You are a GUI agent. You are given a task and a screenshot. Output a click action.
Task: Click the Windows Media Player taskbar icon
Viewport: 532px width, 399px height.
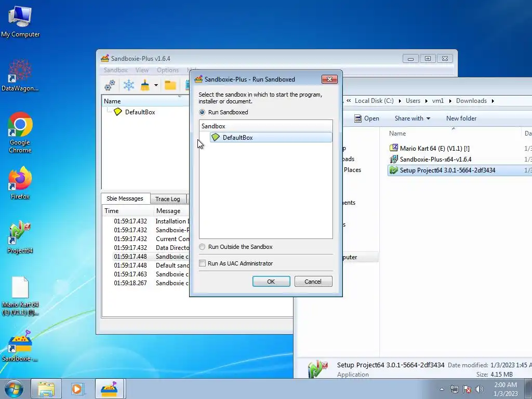click(77, 389)
